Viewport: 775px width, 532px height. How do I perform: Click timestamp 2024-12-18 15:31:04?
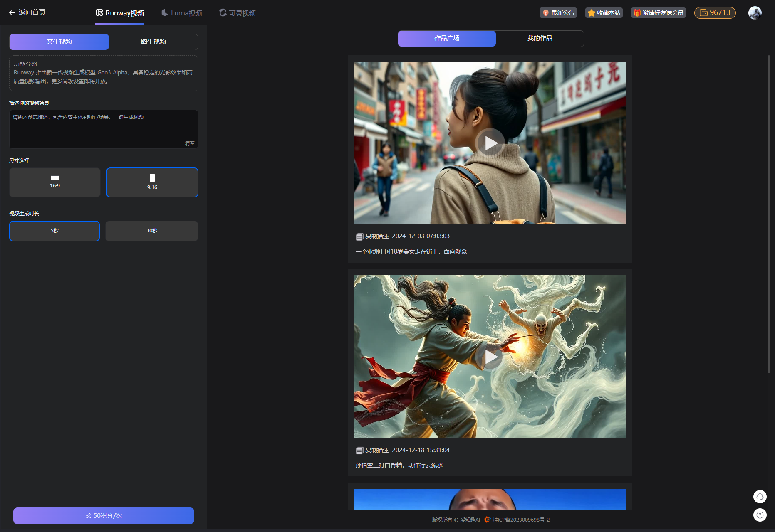[x=421, y=450]
